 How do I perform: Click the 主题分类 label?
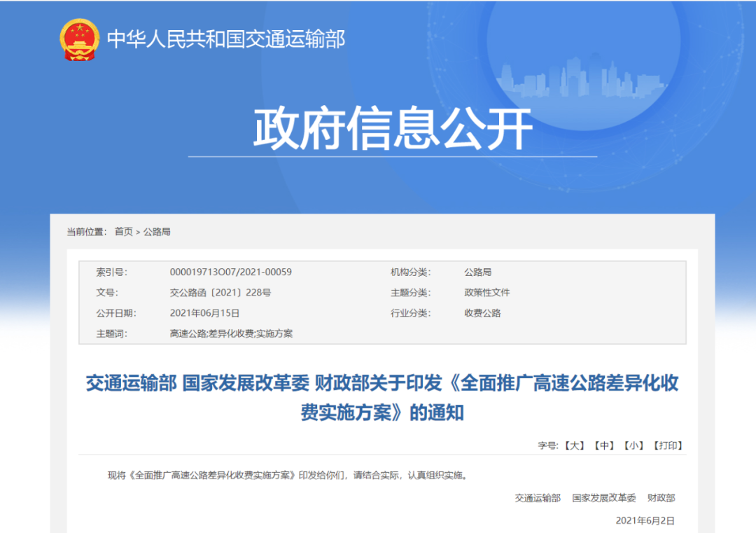point(410,293)
